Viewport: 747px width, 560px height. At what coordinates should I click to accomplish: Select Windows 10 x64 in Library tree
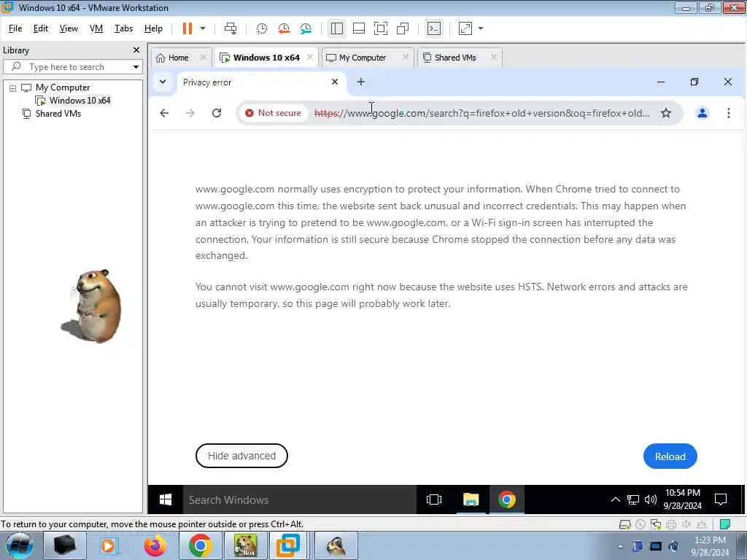[80, 101]
